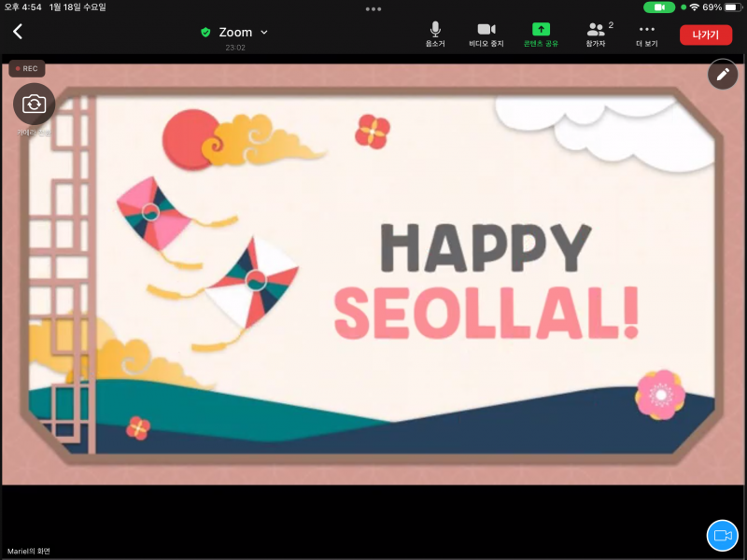Switch camera using the camera flip icon
This screenshot has width=747, height=560.
pos(35,104)
